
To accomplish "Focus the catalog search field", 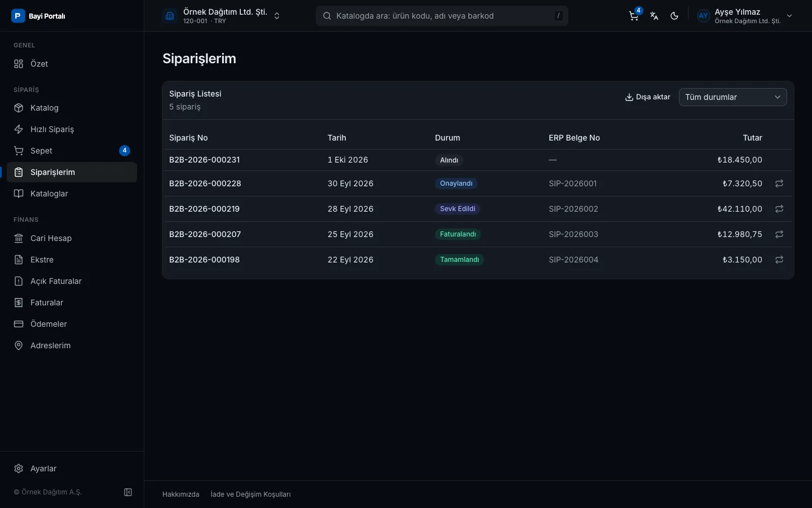I will (442, 16).
